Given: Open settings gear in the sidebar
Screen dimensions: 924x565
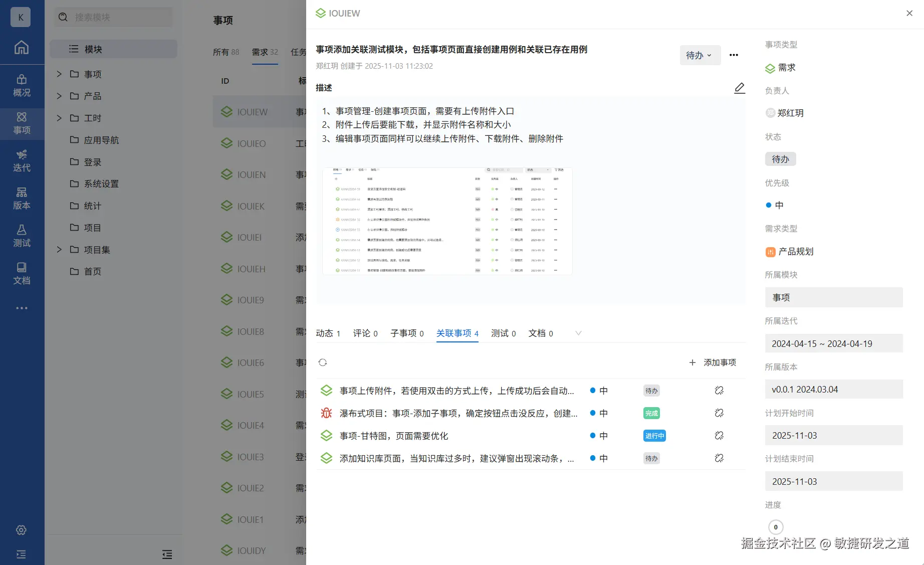Looking at the screenshot, I should [x=21, y=530].
